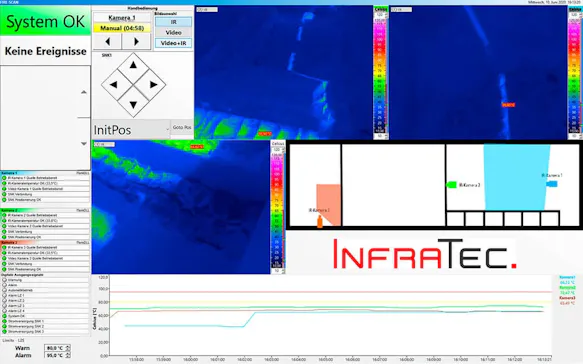This screenshot has height=364, width=583.
Task: Click the Celsius color scale of the top-middle thermal image
Action: 380,74
